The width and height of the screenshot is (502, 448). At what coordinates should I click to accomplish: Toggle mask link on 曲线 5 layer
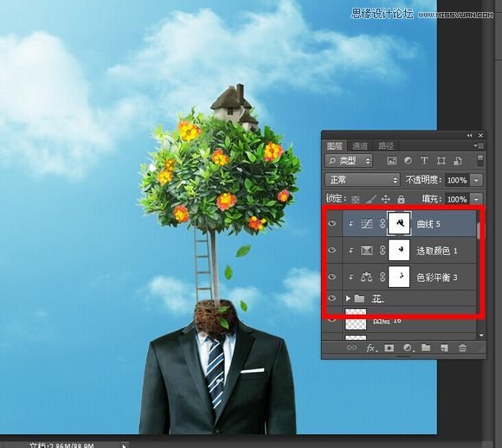click(x=383, y=223)
